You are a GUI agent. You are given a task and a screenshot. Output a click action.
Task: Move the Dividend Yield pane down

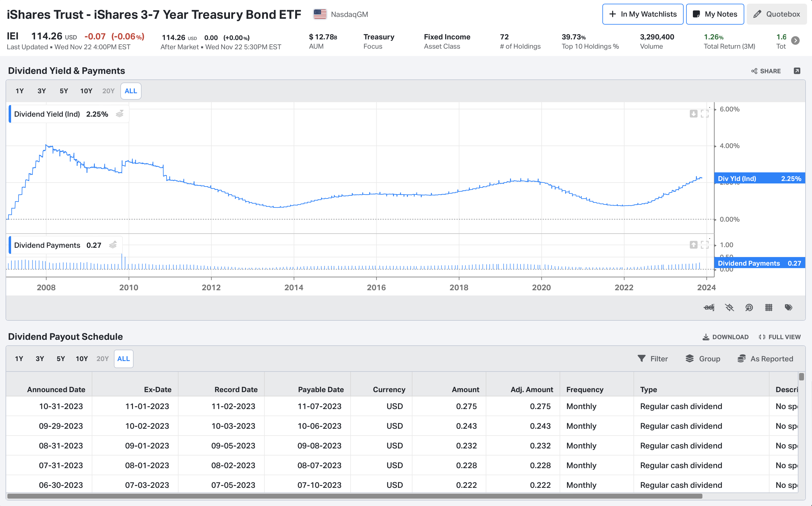coord(693,114)
